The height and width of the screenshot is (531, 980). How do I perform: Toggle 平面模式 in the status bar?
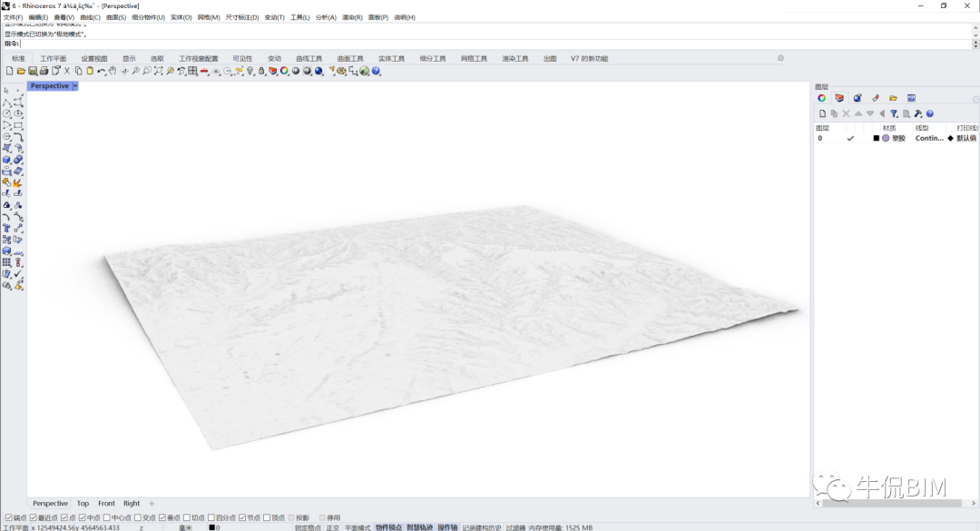[x=358, y=527]
